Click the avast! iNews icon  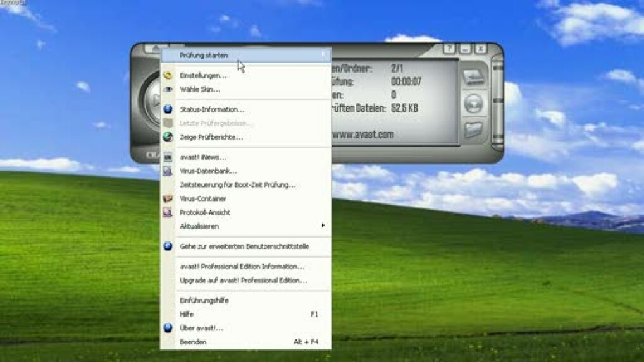point(168,157)
